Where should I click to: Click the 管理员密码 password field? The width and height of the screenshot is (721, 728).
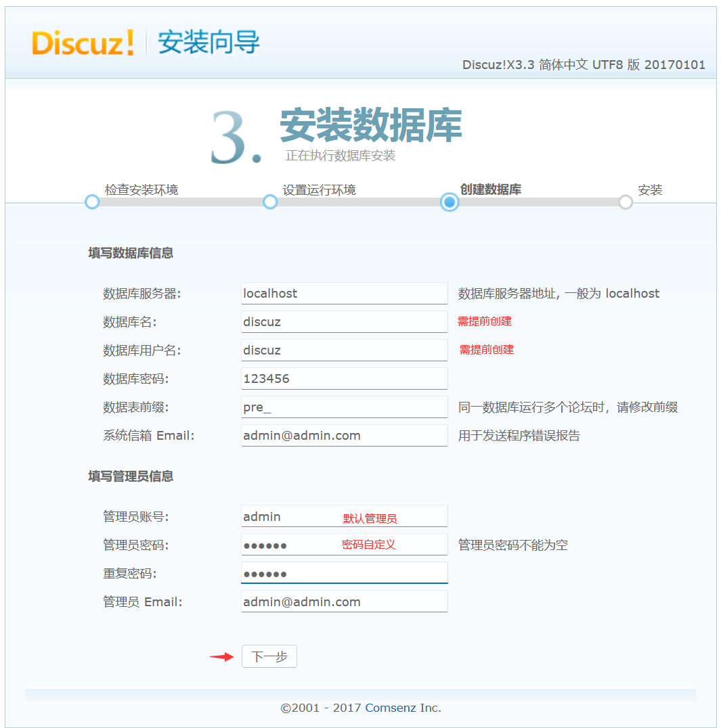[344, 545]
